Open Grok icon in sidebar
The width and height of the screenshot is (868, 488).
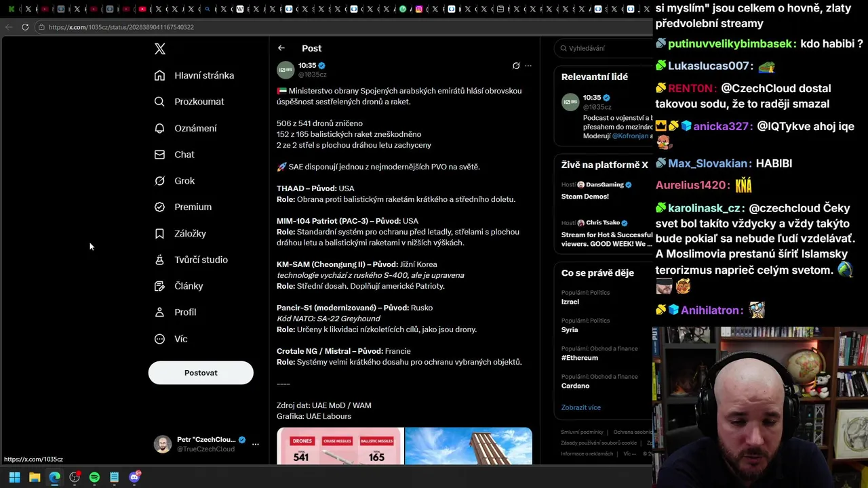(x=159, y=181)
